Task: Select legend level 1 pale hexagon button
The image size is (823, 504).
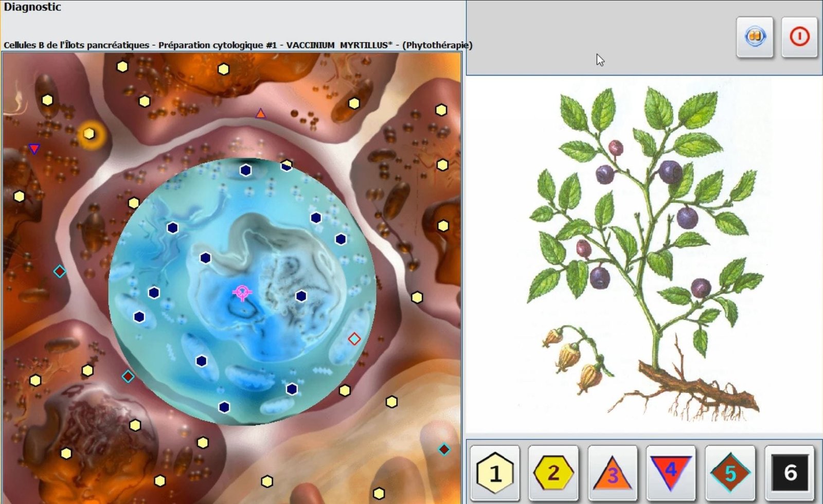Action: [495, 473]
